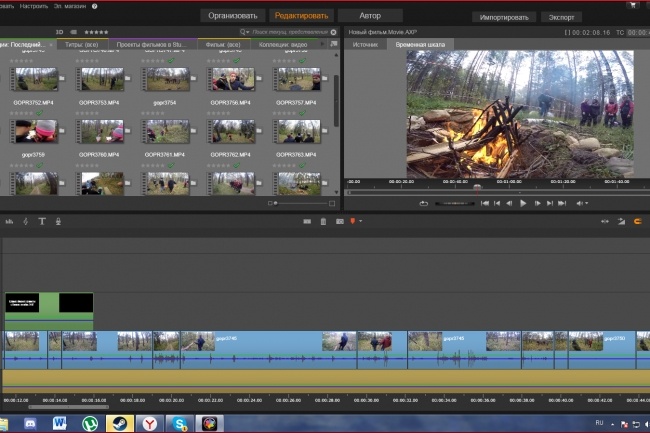Image resolution: width=650 pixels, height=433 pixels.
Task: Click the preview scrubber playhead
Action: 477,189
